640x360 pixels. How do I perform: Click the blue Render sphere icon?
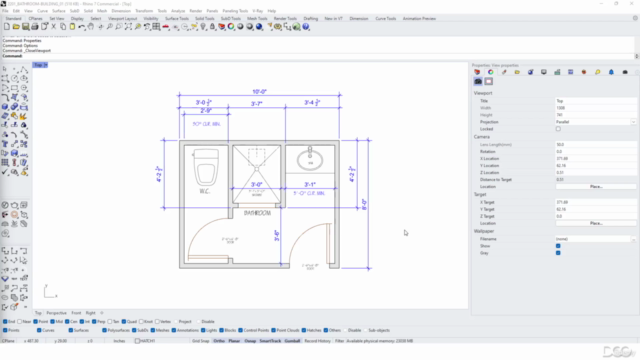tap(259, 27)
